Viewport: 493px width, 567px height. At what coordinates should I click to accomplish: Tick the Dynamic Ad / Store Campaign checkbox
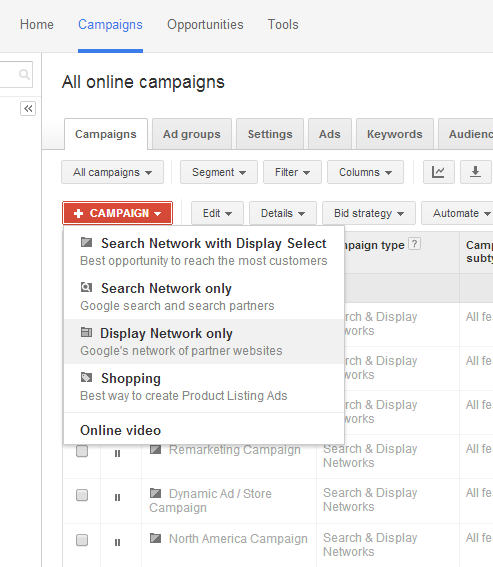pos(82,495)
